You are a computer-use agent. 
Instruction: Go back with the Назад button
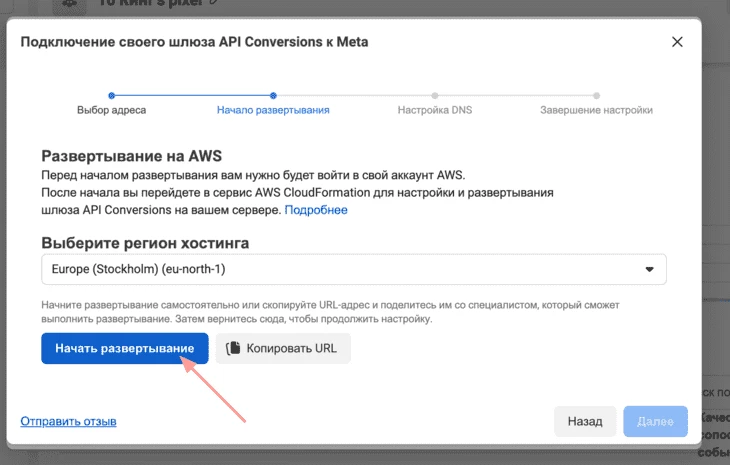click(x=585, y=421)
